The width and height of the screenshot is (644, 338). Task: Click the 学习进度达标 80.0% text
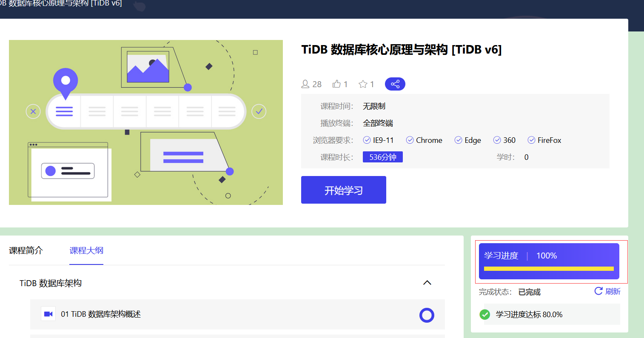(x=529, y=315)
